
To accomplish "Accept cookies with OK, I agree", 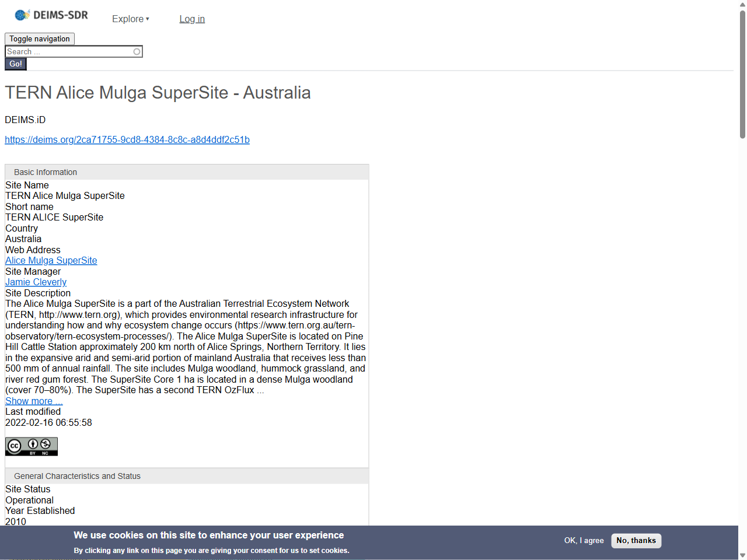I will coord(584,541).
